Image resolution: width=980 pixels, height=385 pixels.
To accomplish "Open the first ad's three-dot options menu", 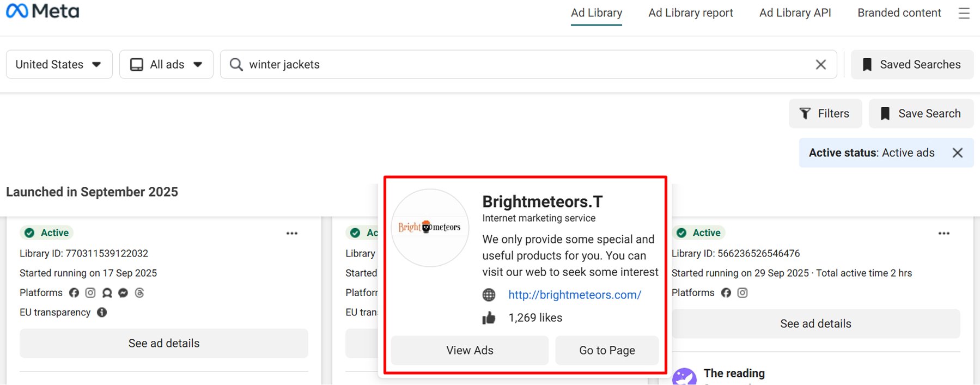I will [292, 233].
